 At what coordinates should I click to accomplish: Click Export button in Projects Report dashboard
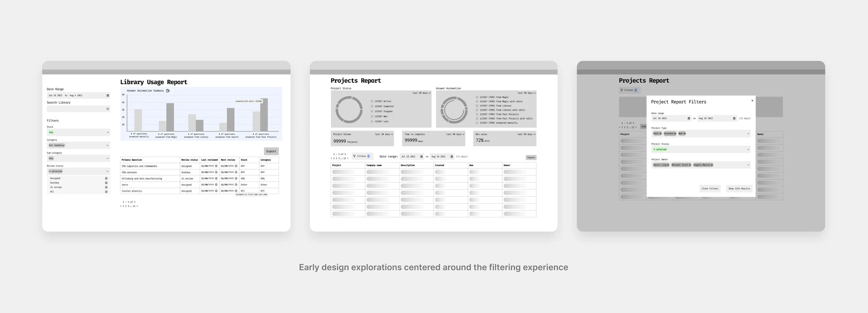(x=531, y=158)
